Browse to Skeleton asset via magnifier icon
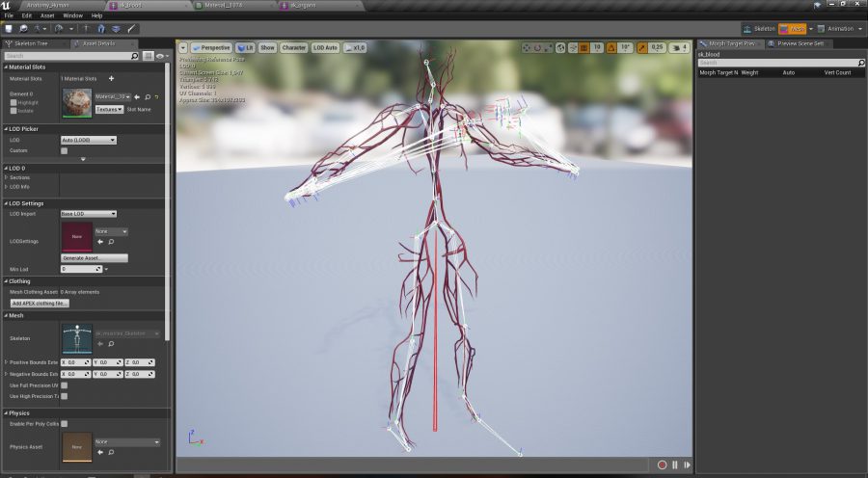 (x=111, y=344)
